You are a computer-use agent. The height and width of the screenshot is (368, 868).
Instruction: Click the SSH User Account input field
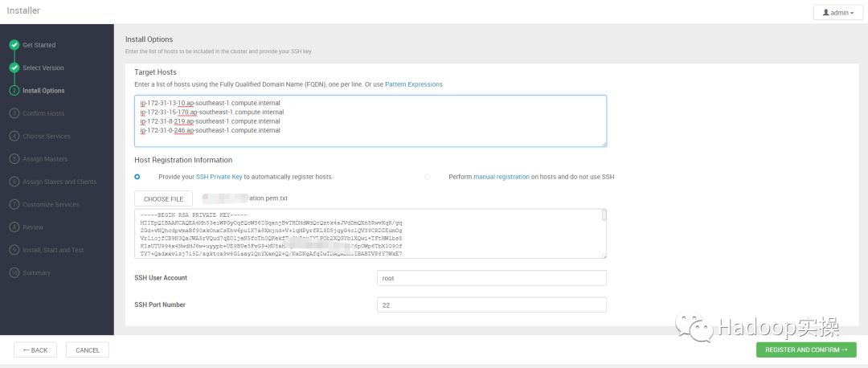[491, 278]
